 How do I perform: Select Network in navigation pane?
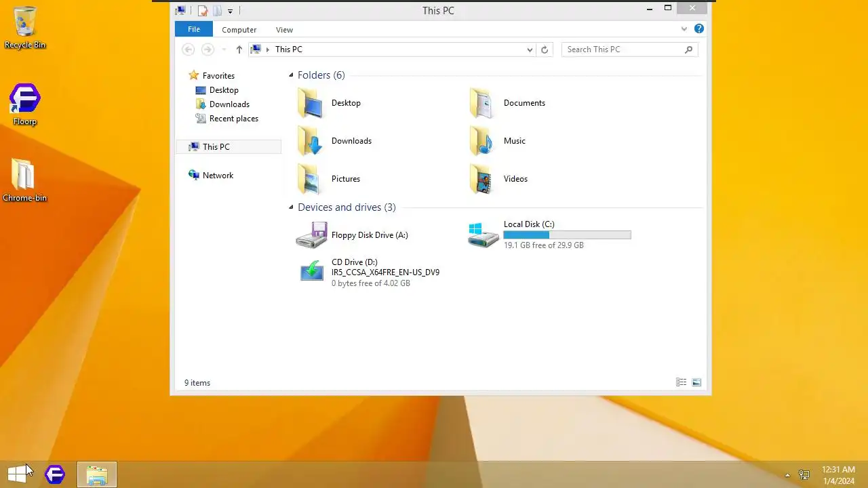(218, 175)
